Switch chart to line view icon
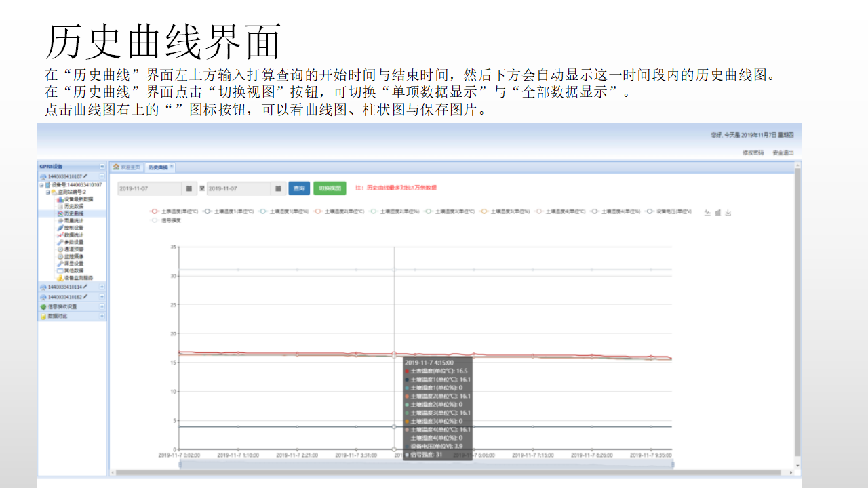868x488 pixels. tap(707, 212)
